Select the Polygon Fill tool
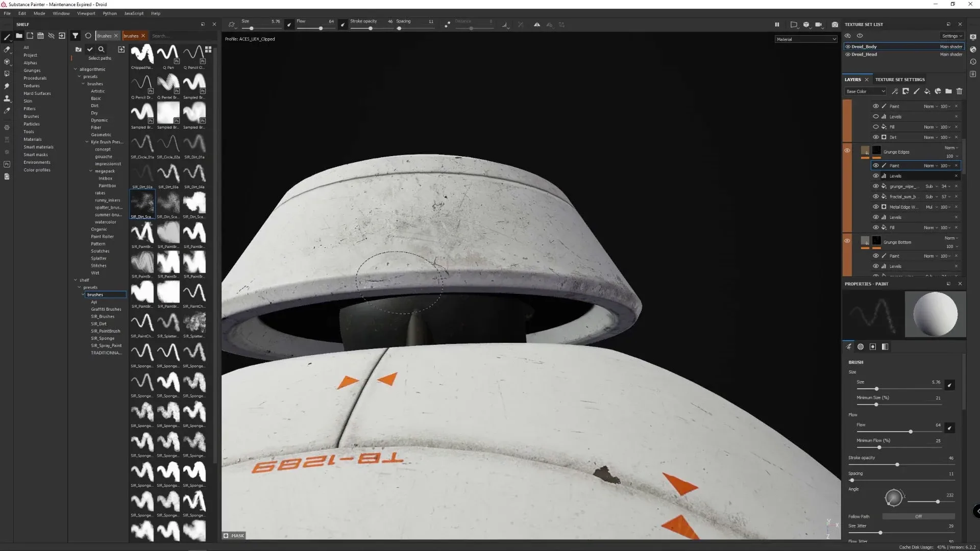 tap(7, 74)
